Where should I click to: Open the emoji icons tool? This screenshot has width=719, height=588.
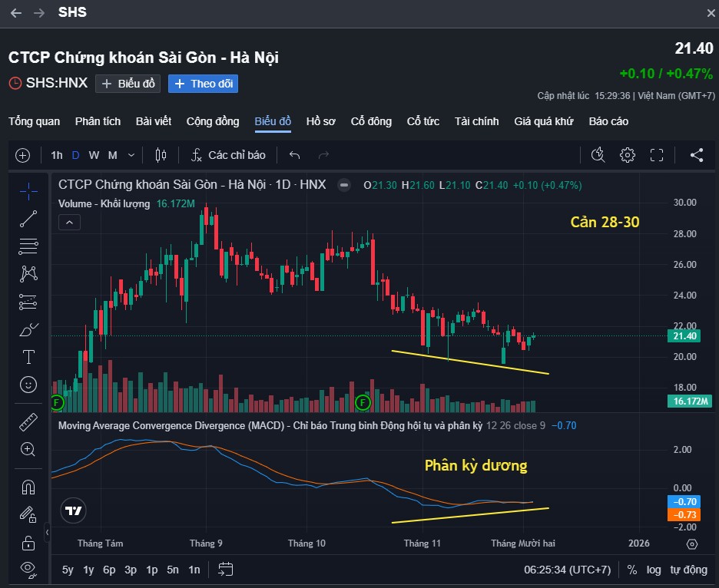pyautogui.click(x=28, y=385)
